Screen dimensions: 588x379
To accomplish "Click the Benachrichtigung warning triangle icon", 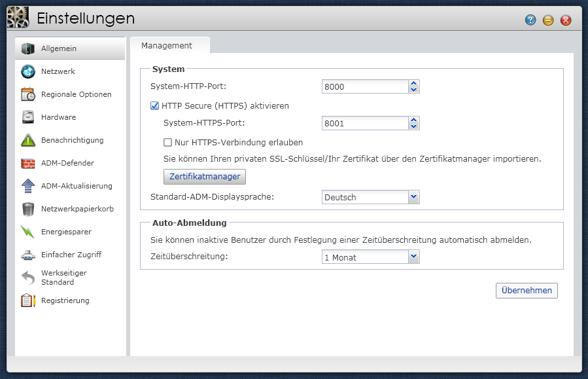I will click(28, 140).
